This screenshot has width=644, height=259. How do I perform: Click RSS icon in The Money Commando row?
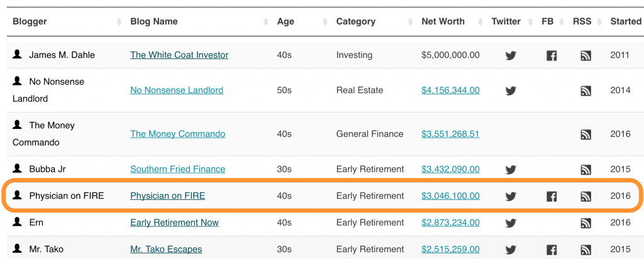(586, 134)
